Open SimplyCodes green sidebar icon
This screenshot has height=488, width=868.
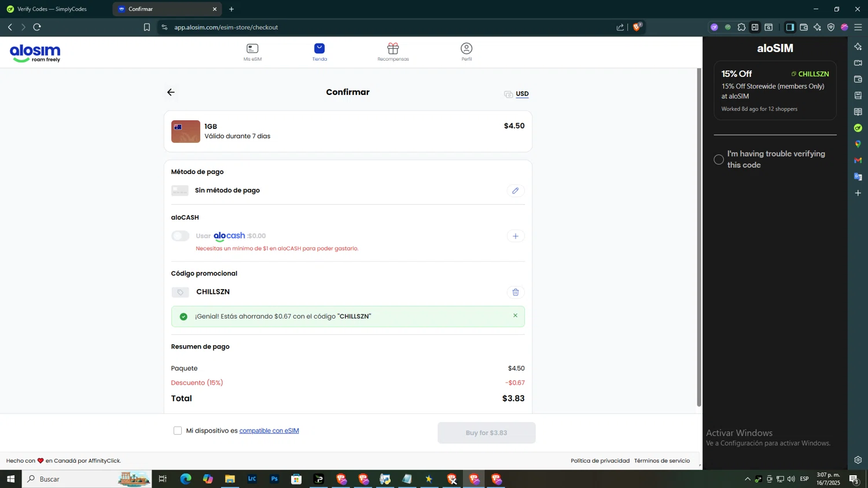(858, 128)
